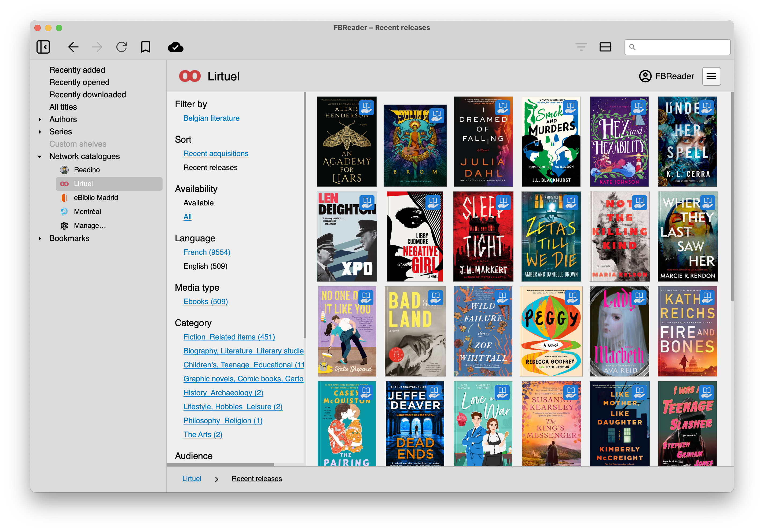
Task: Open the hamburger menu next to FBReader
Action: 711,76
